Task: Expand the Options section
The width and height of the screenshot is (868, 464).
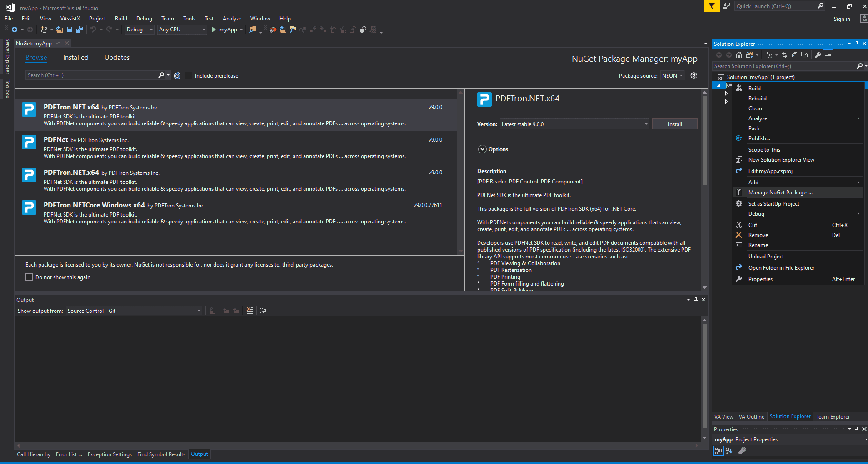Action: pyautogui.click(x=483, y=149)
